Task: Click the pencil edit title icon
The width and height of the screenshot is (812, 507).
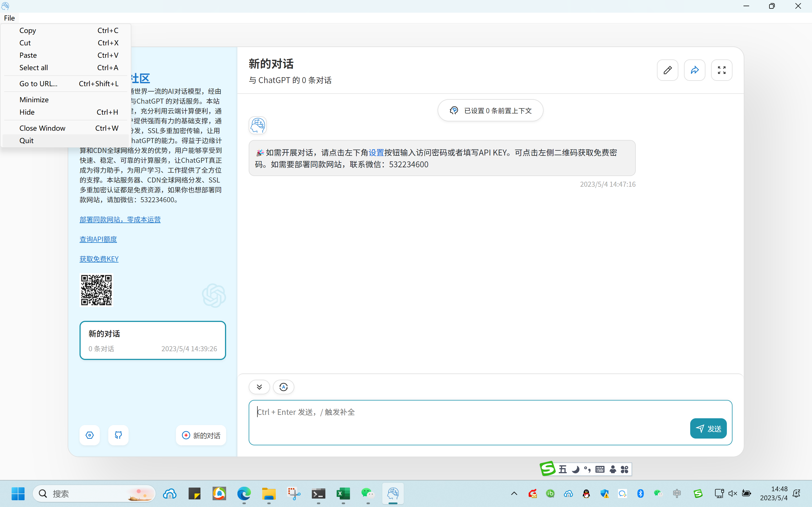Action: (x=667, y=70)
